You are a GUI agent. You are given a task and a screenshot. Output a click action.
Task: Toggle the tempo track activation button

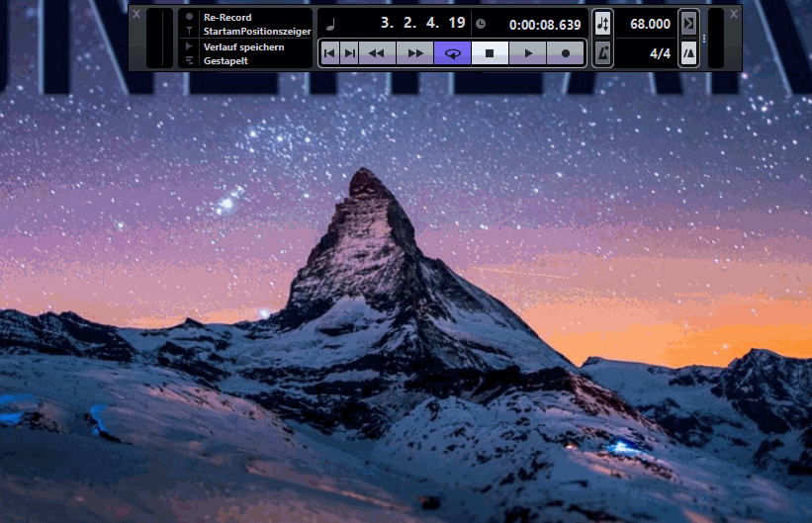[602, 24]
